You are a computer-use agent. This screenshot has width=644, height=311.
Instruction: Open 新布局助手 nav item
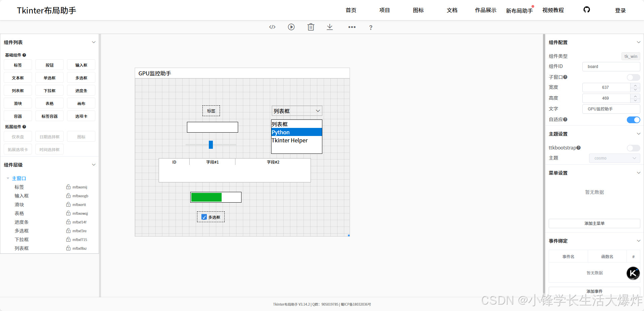(x=519, y=11)
